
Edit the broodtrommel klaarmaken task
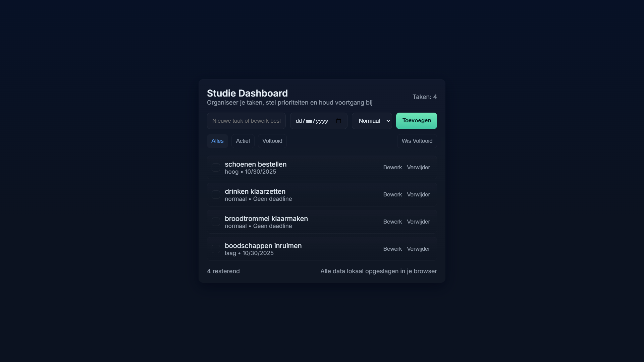click(x=392, y=222)
